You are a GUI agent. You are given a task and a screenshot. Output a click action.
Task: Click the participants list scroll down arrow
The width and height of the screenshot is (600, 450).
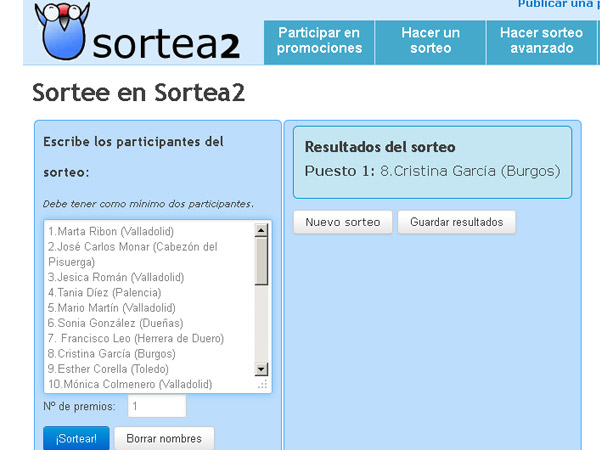[262, 369]
